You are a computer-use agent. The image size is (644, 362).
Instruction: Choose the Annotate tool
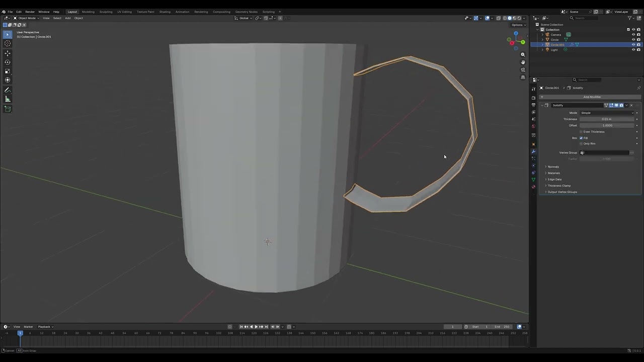(8, 90)
